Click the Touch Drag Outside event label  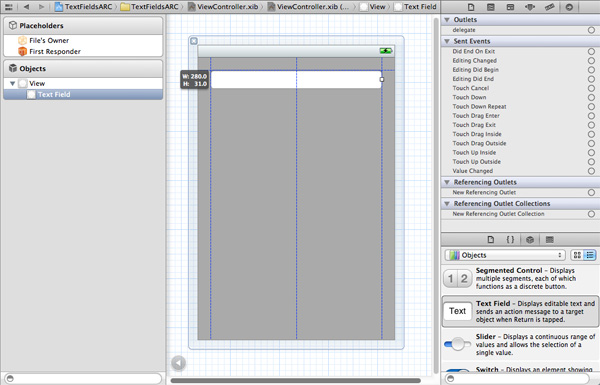pos(479,143)
